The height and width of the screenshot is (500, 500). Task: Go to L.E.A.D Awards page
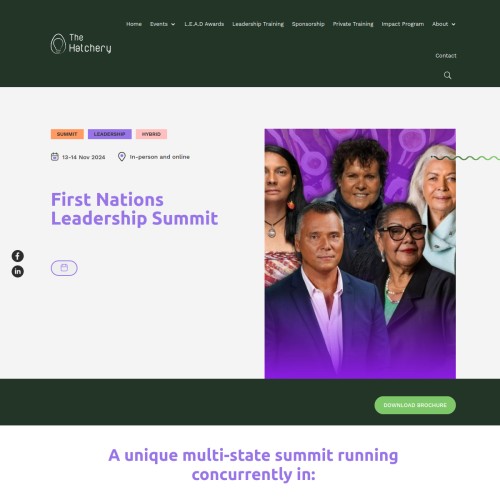point(204,24)
